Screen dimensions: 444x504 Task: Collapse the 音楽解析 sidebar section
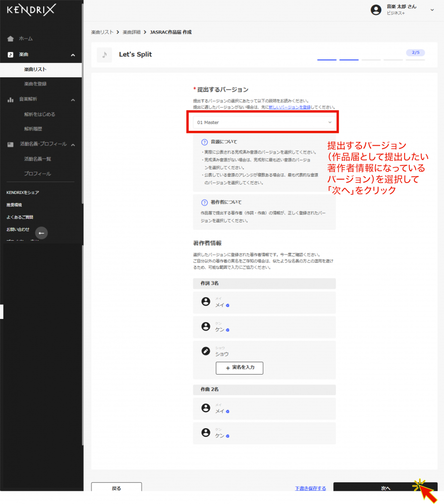[73, 99]
